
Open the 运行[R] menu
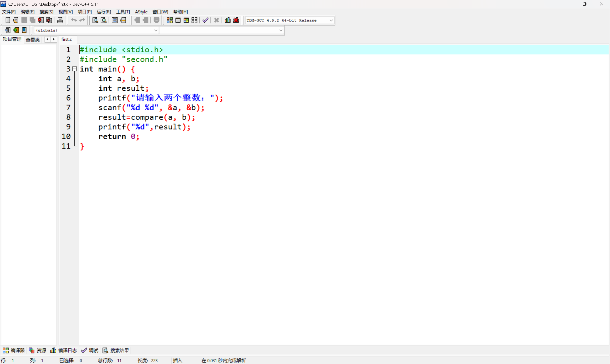104,12
